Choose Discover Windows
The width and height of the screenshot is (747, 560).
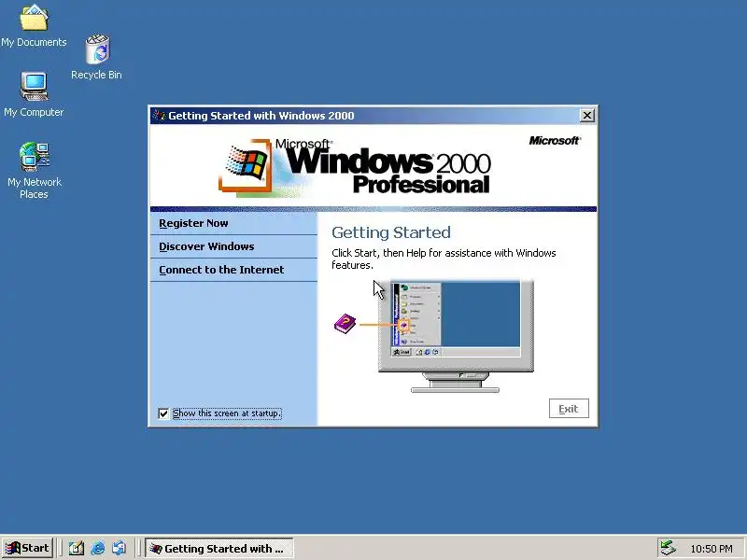coord(233,246)
